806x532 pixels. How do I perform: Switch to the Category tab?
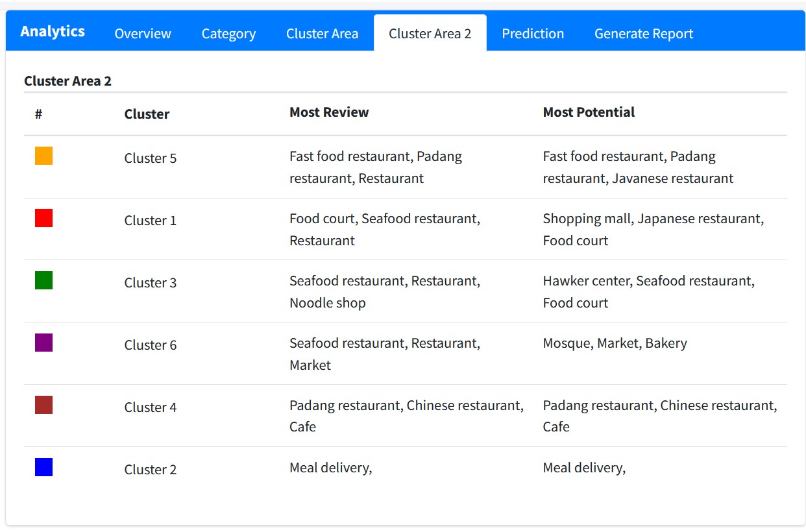(x=228, y=34)
